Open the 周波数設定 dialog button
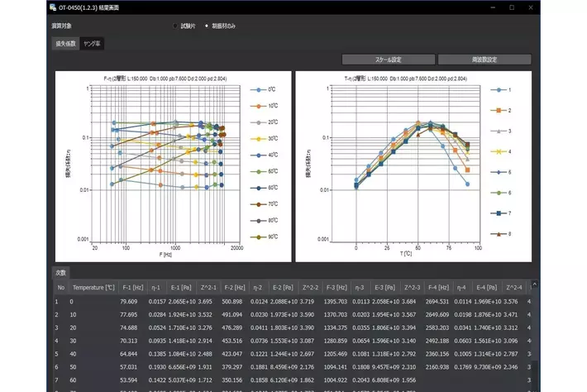587x392 pixels. point(484,60)
